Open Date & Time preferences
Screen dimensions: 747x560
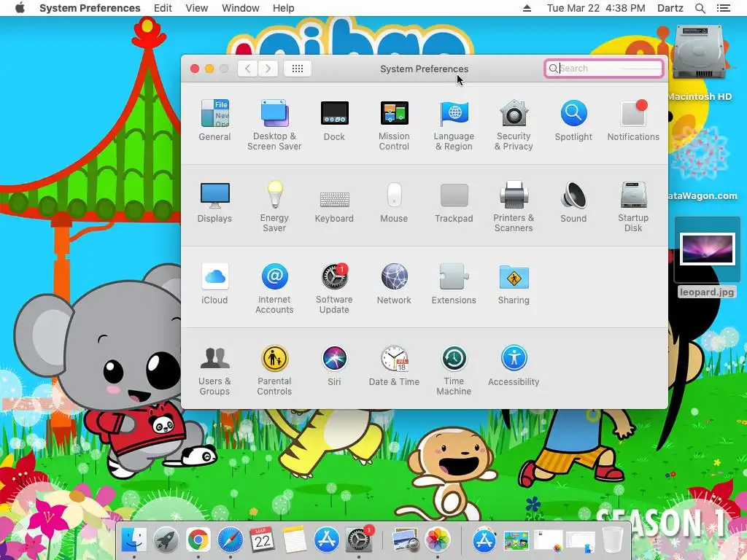click(394, 366)
